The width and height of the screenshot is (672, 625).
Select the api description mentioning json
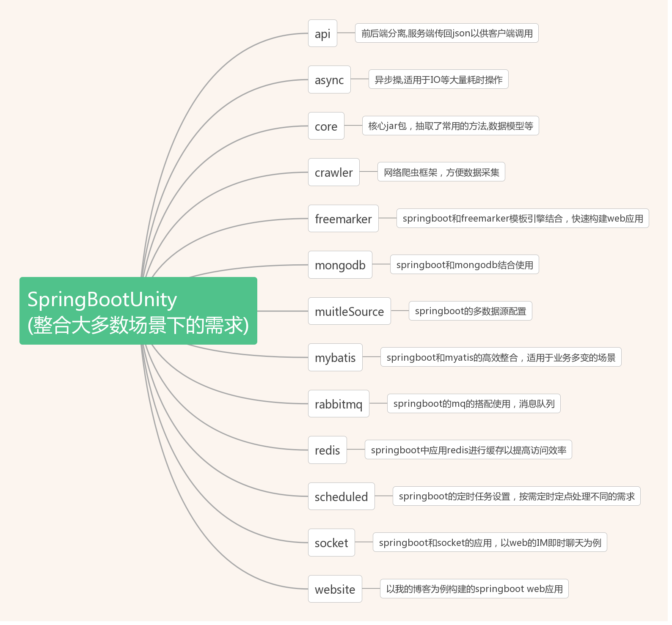click(446, 33)
